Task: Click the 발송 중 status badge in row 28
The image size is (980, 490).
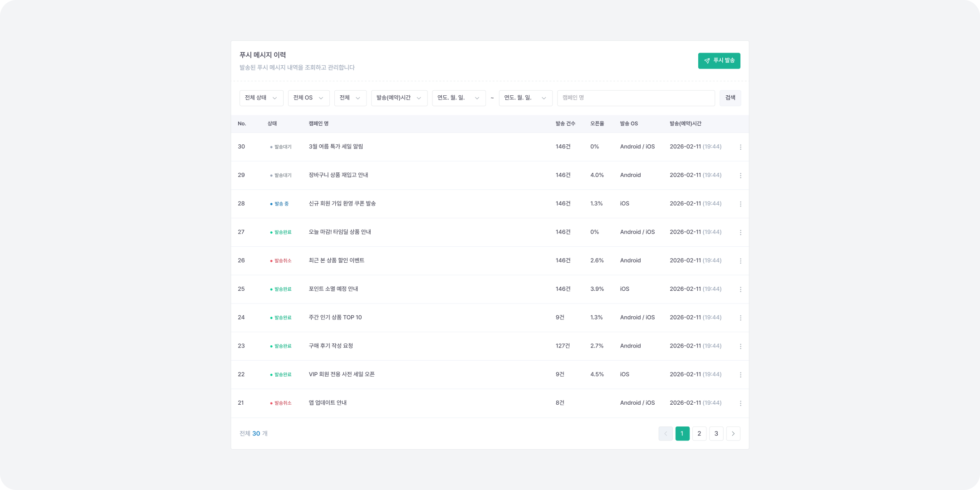Action: [x=279, y=204]
